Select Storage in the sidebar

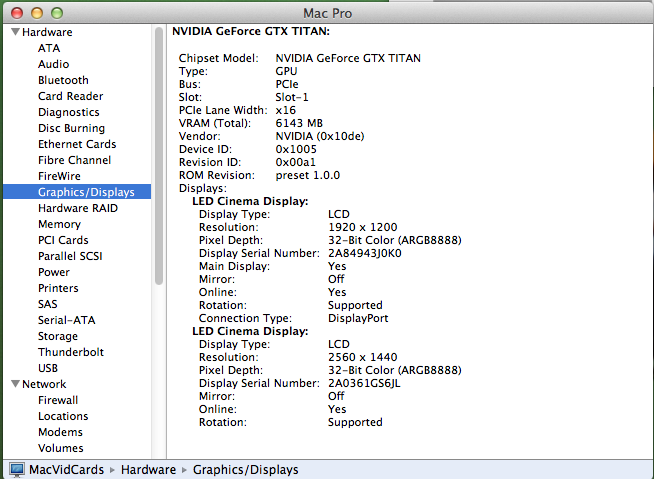pyautogui.click(x=58, y=336)
